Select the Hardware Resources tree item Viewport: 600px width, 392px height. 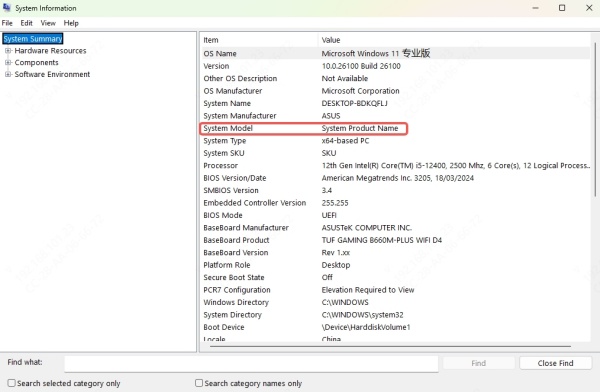pos(50,51)
